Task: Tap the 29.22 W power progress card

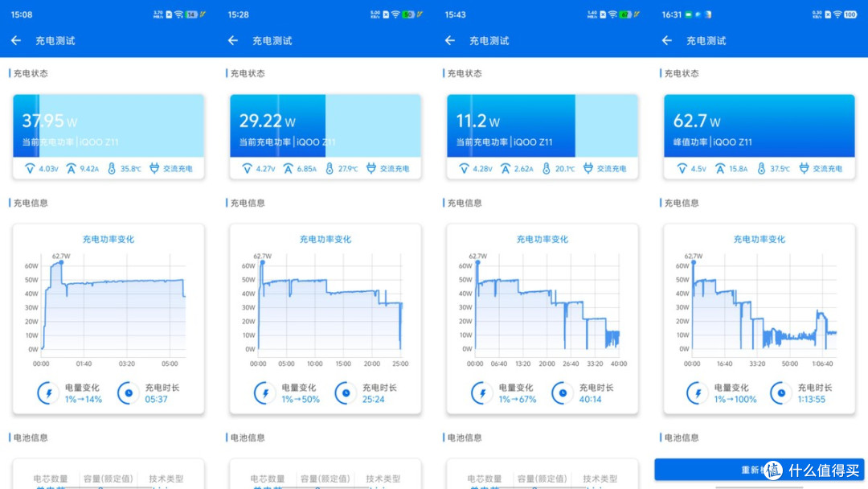Action: (325, 125)
